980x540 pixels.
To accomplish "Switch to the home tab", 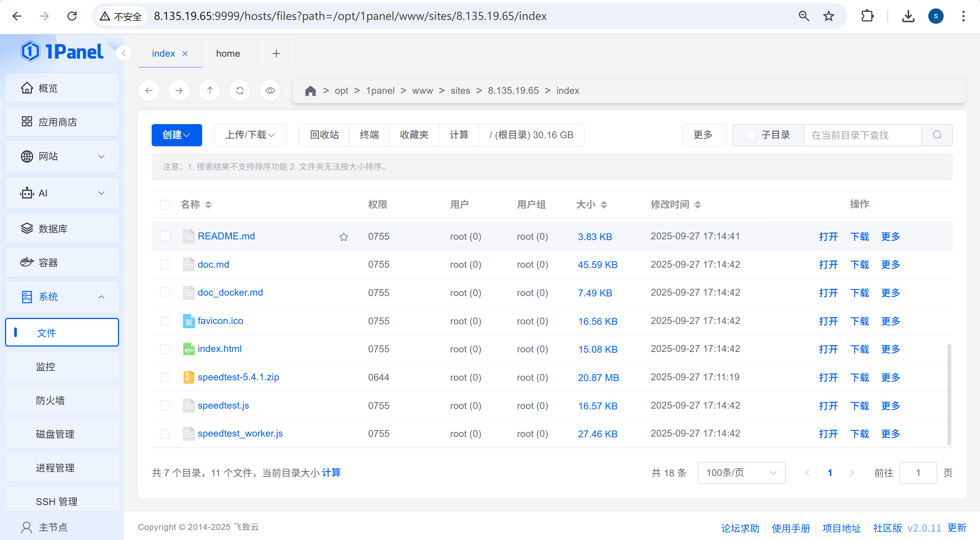I will (x=228, y=54).
